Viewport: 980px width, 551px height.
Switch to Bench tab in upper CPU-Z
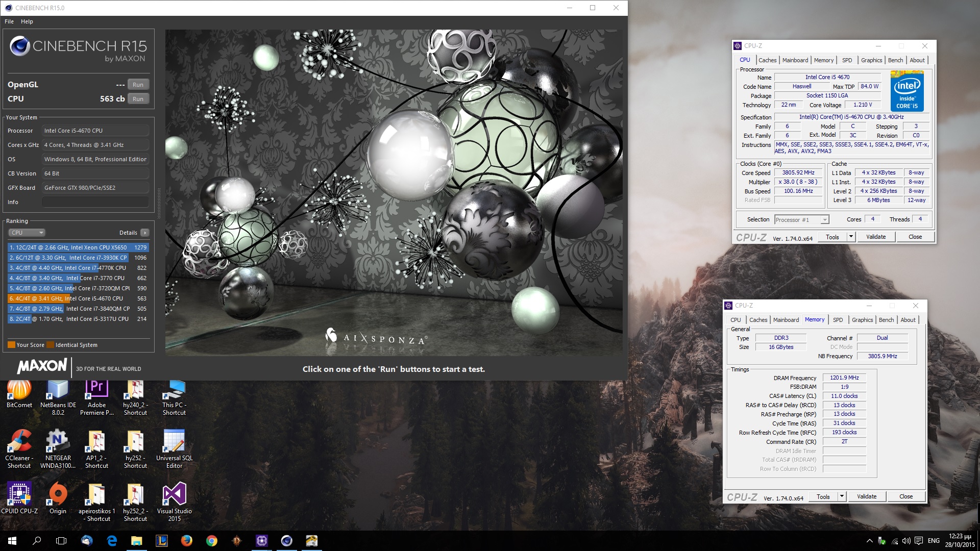[895, 60]
